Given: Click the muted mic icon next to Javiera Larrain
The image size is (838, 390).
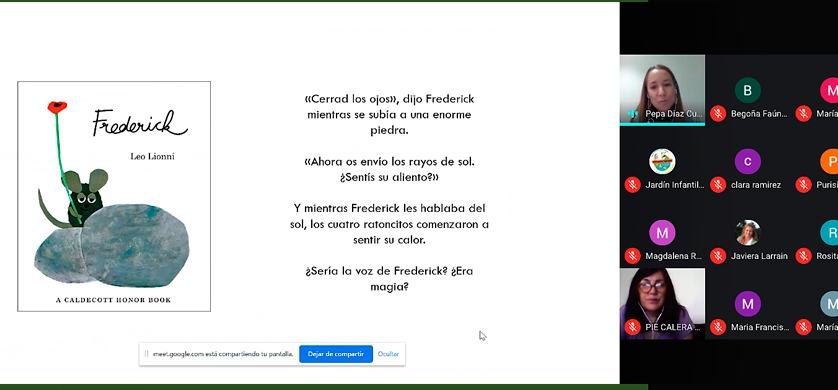Looking at the screenshot, I should [x=718, y=256].
